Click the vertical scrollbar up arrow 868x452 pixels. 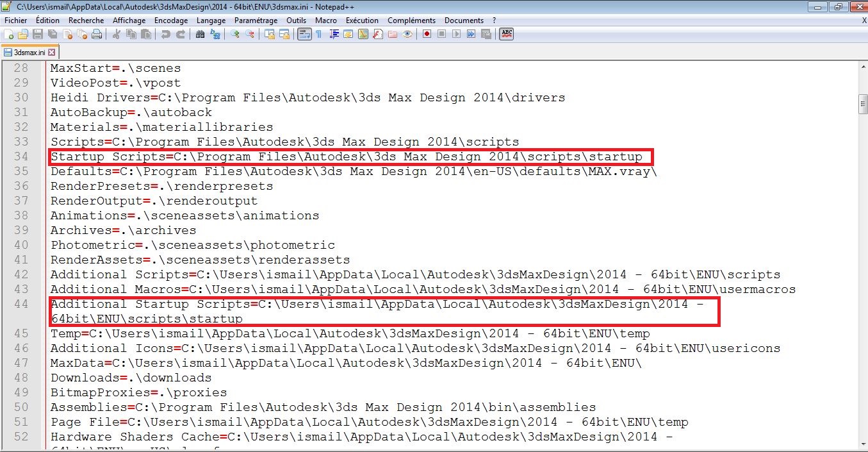coord(863,67)
